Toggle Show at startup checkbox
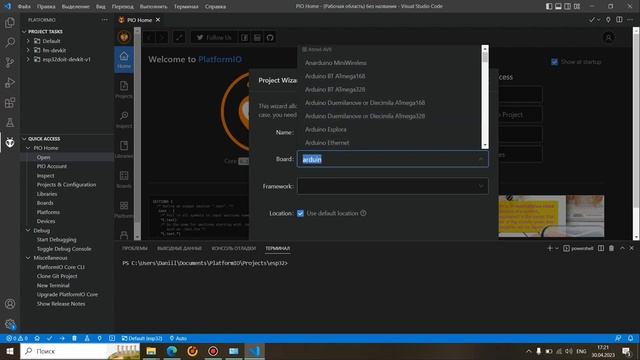The width and height of the screenshot is (640, 360). [x=554, y=62]
